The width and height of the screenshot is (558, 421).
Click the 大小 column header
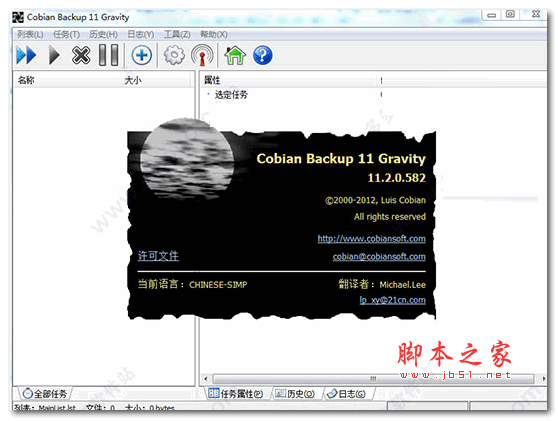point(132,80)
